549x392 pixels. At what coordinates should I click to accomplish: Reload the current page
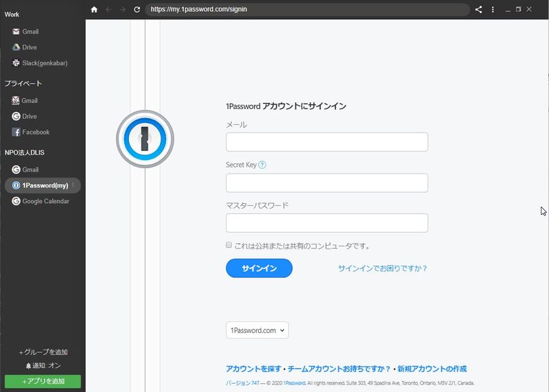click(x=137, y=10)
